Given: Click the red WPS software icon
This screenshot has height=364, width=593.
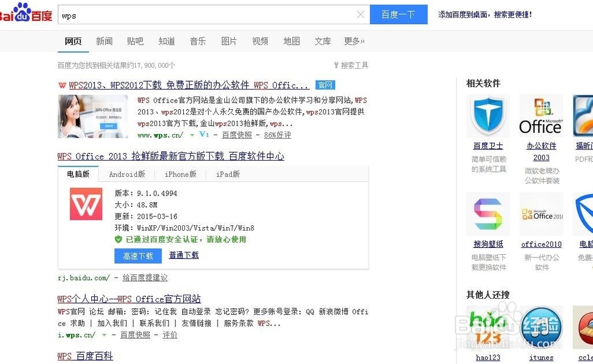Looking at the screenshot, I should tap(86, 204).
